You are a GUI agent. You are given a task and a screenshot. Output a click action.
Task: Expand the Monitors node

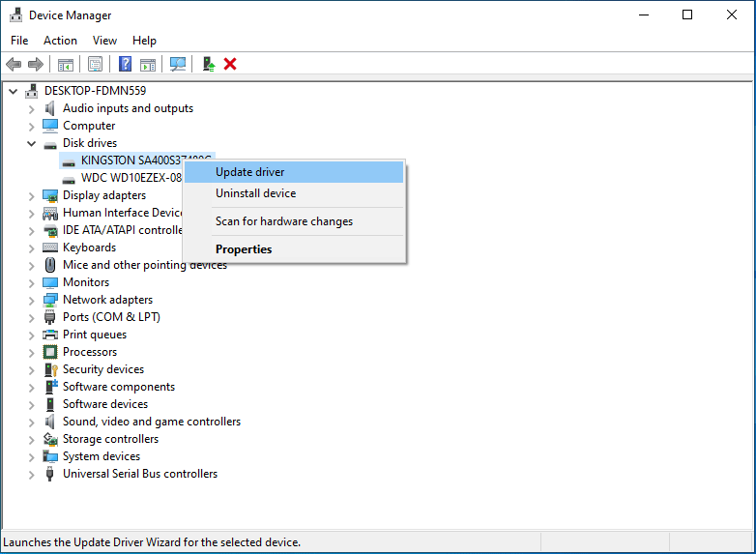31,283
